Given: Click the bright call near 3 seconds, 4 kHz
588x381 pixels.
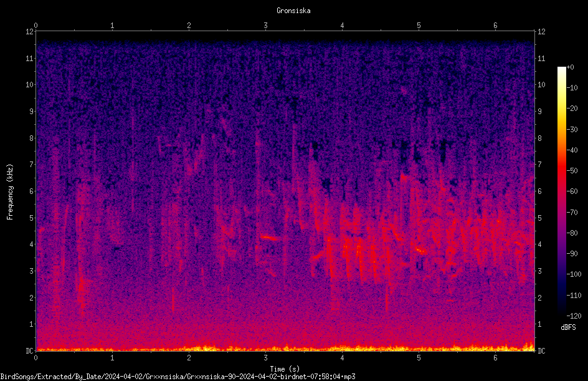Looking at the screenshot, I should pyautogui.click(x=270, y=238).
